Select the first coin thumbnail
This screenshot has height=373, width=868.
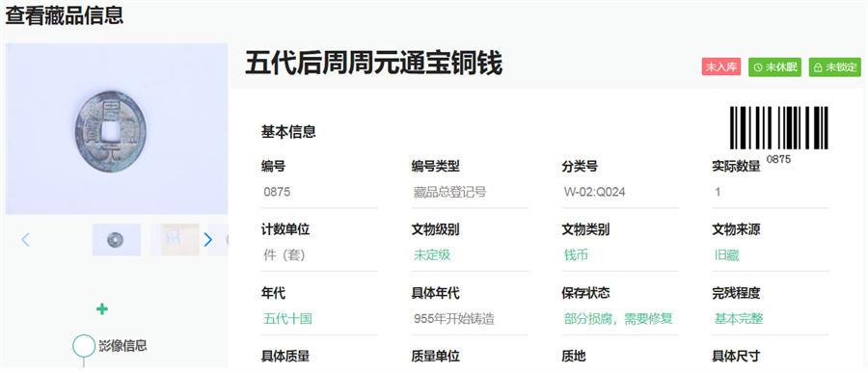click(x=117, y=240)
